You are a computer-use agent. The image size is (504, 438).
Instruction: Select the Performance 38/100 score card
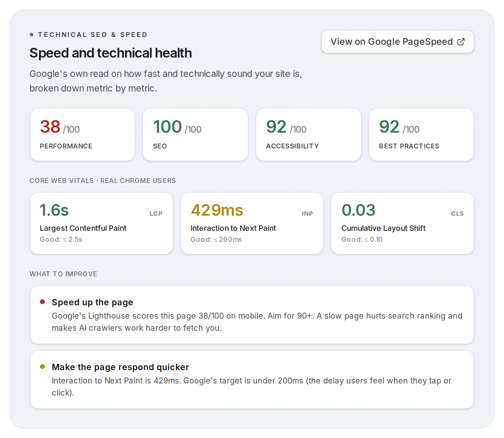(82, 134)
